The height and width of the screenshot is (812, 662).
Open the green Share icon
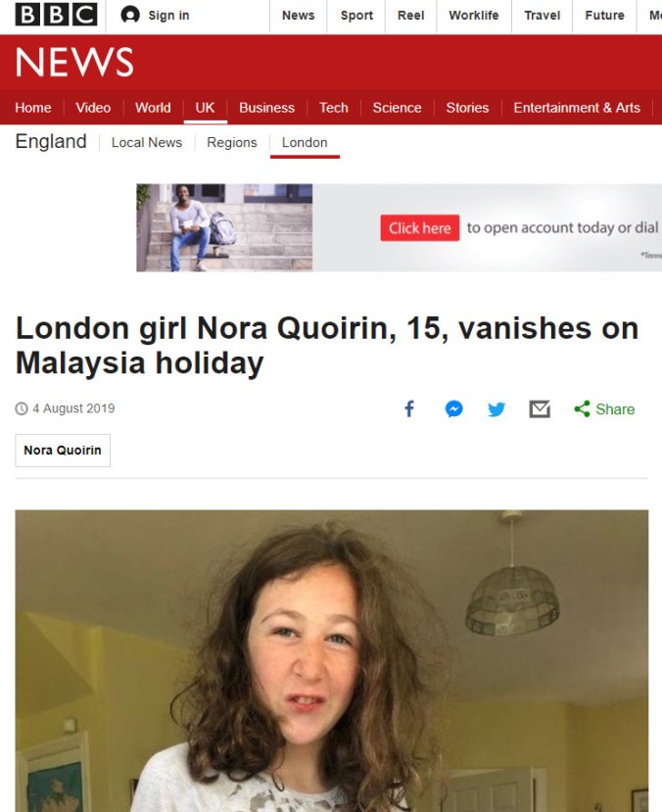582,409
